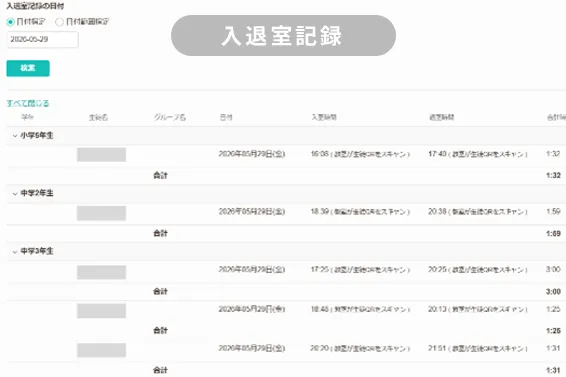The width and height of the screenshot is (566, 377).
Task: Click the 生徒名 column header
Action: pyautogui.click(x=98, y=117)
